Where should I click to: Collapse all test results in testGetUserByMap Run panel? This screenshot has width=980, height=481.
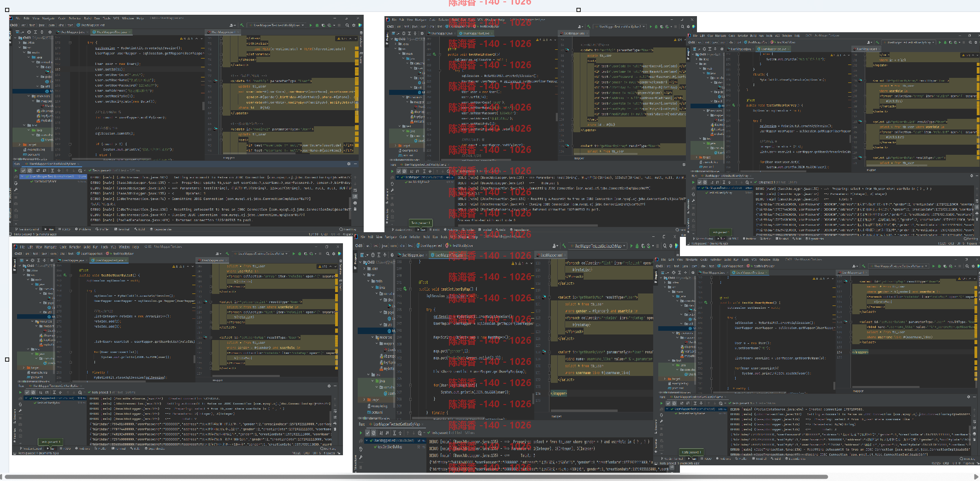(x=400, y=433)
